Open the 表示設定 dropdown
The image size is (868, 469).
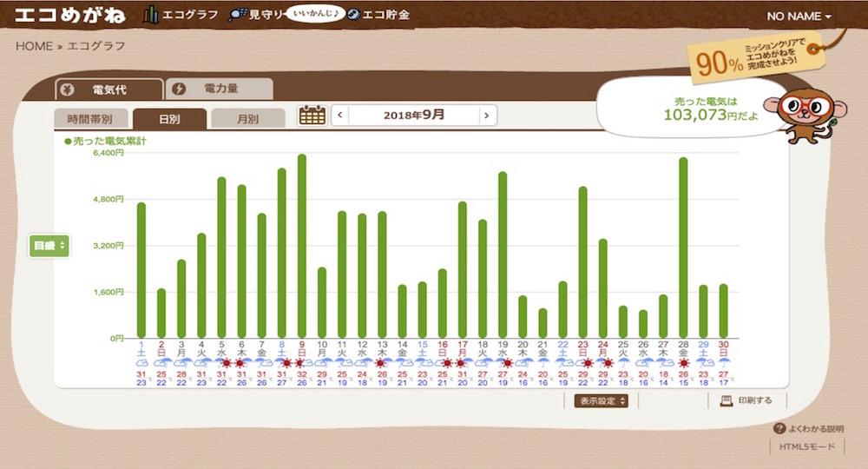[x=601, y=401]
